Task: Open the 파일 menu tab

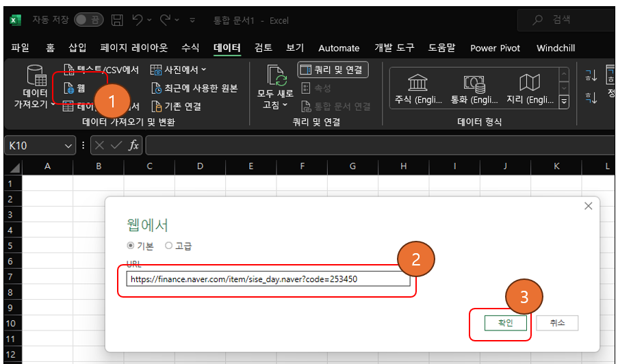Action: 20,48
